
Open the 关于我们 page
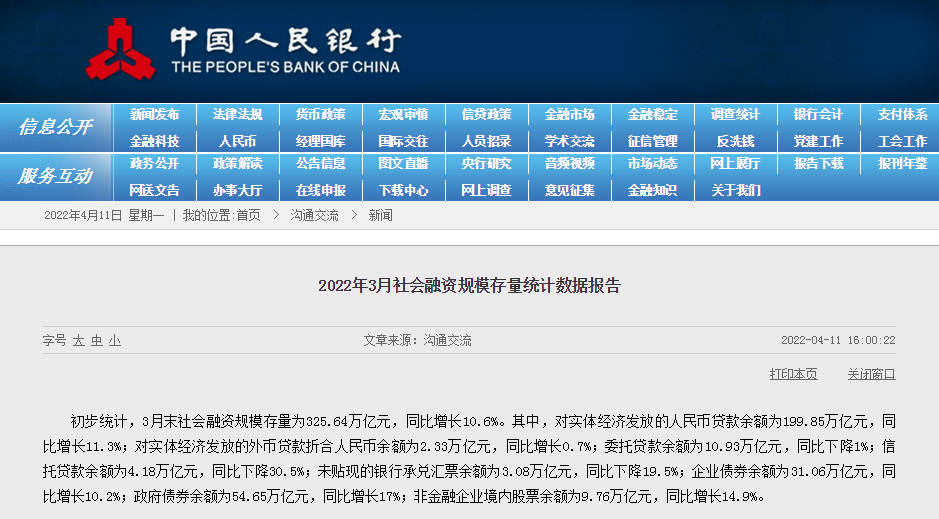pos(735,190)
